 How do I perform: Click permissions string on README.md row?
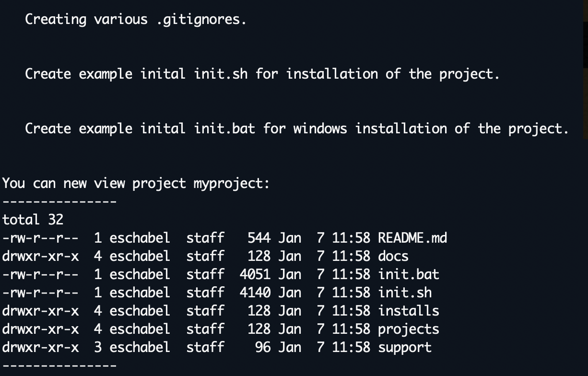tap(40, 238)
